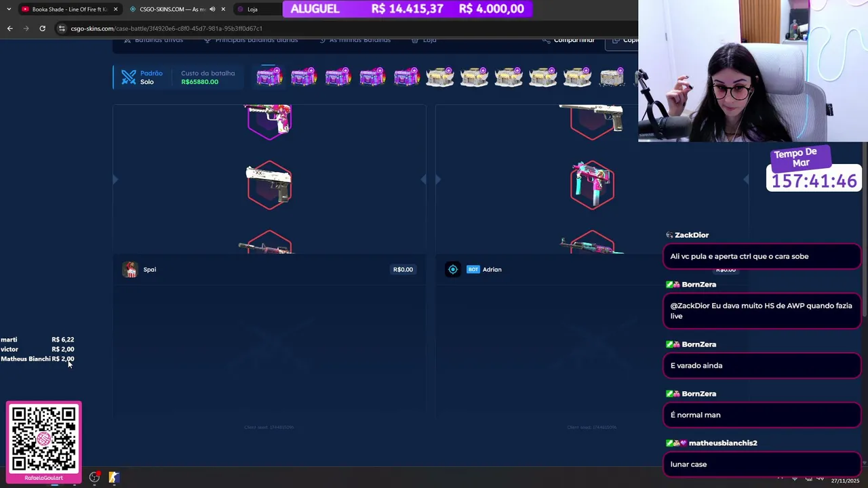The image size is (868, 488).
Task: Select the second purple case in lineup
Action: (x=303, y=77)
